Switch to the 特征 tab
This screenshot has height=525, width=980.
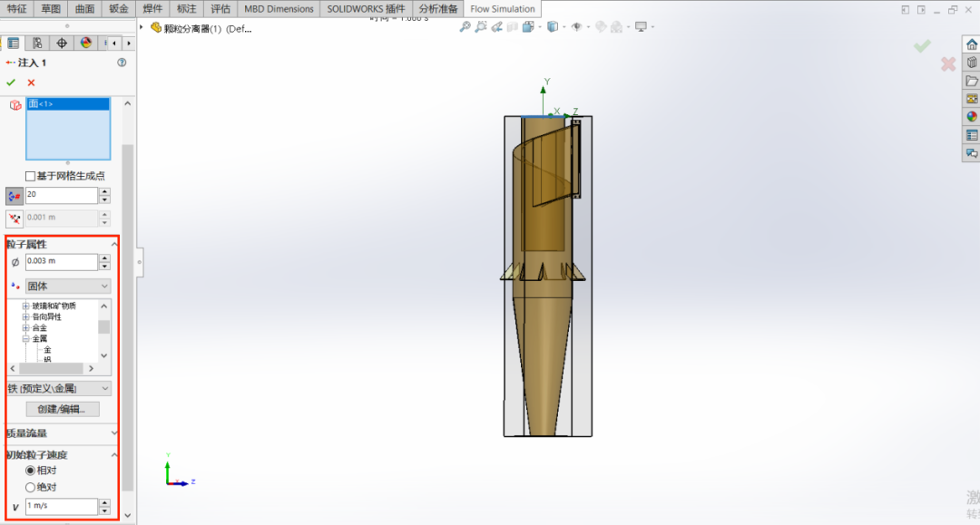17,9
